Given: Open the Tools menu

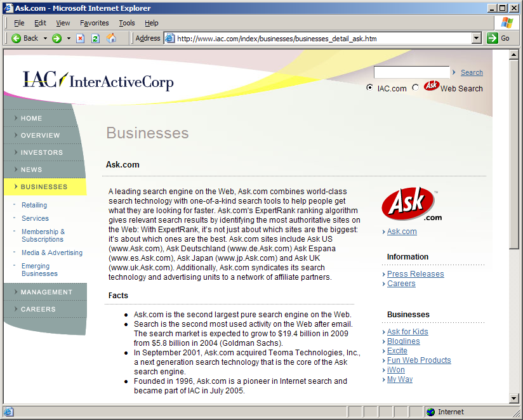Looking at the screenshot, I should click(x=127, y=23).
